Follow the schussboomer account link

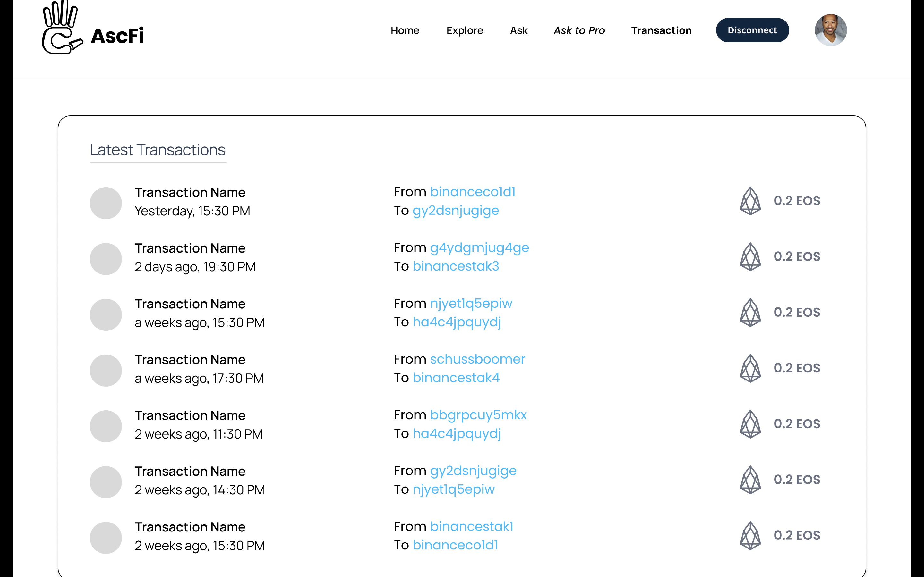[x=477, y=359]
